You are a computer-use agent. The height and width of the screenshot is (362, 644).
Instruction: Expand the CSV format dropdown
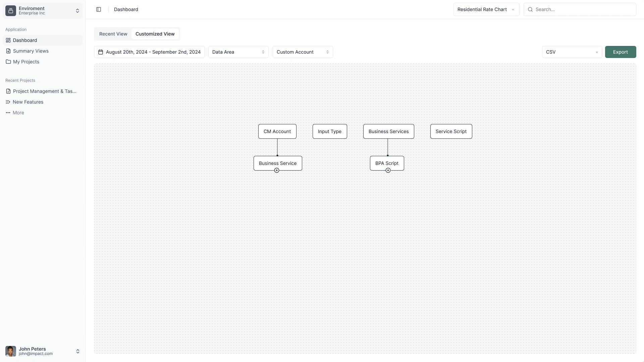pyautogui.click(x=572, y=52)
